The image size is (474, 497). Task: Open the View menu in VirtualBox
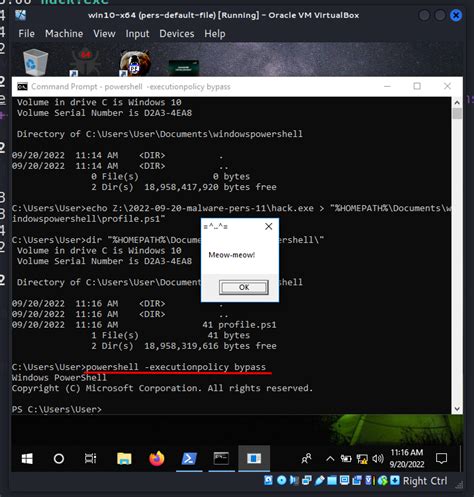tap(104, 34)
